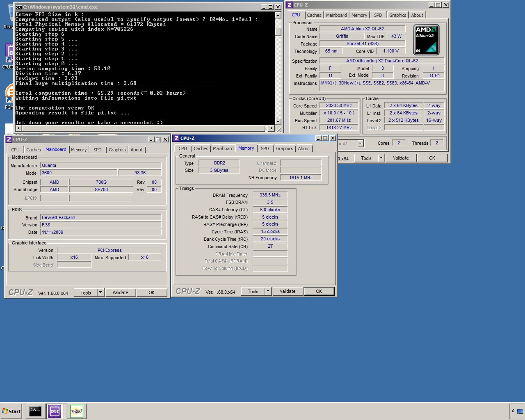
Task: Click right arrow of cmd horizontal scrollbar
Action: point(271,128)
